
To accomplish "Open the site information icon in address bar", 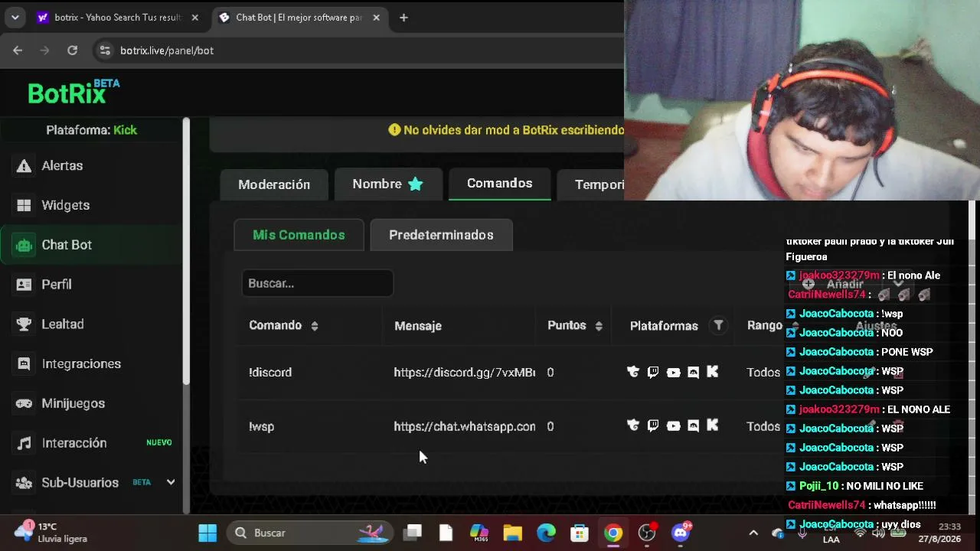I will pyautogui.click(x=105, y=51).
